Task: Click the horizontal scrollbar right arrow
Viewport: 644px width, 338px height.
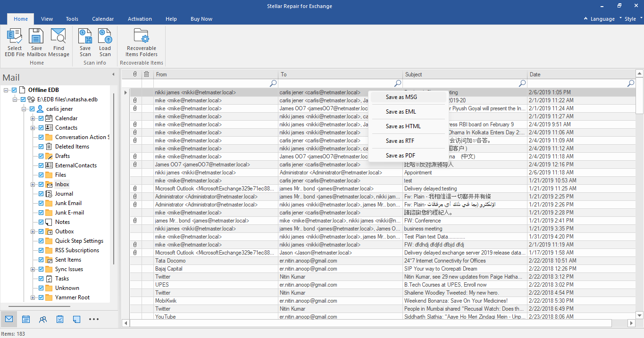Action: point(632,323)
